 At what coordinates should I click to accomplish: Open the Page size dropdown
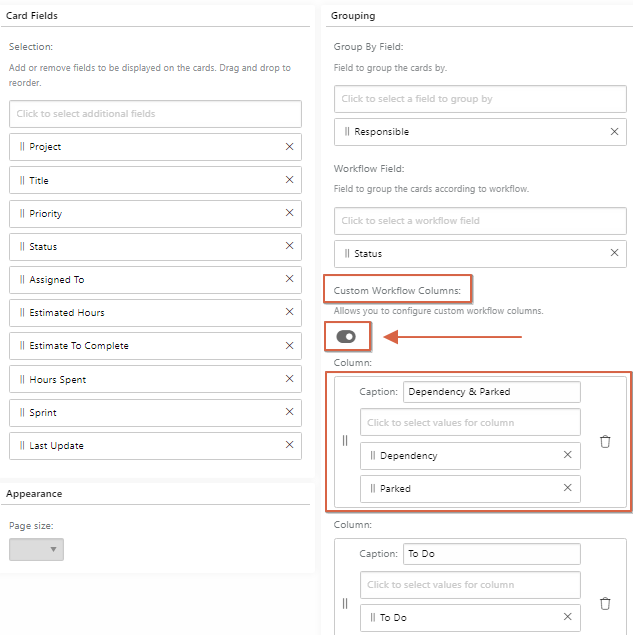tap(36, 549)
